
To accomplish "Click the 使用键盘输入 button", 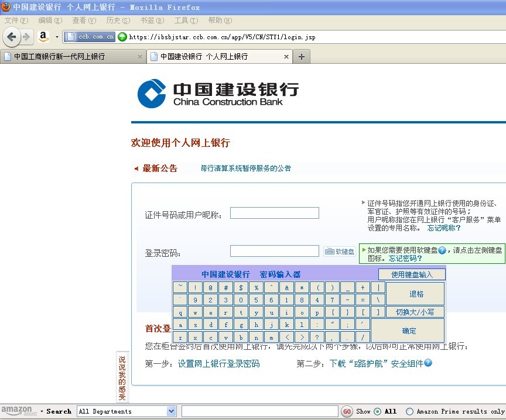I will click(x=412, y=274).
